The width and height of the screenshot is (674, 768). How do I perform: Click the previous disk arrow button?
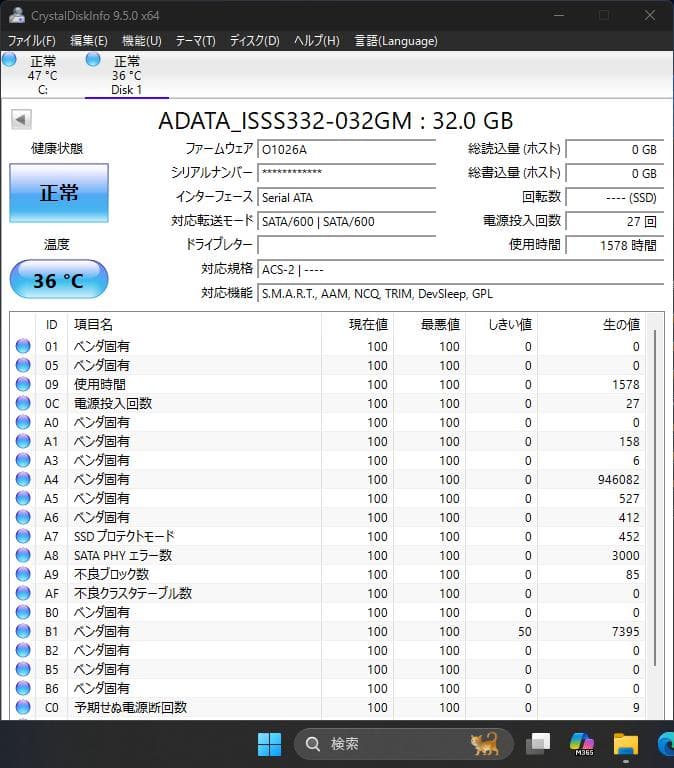(x=22, y=119)
